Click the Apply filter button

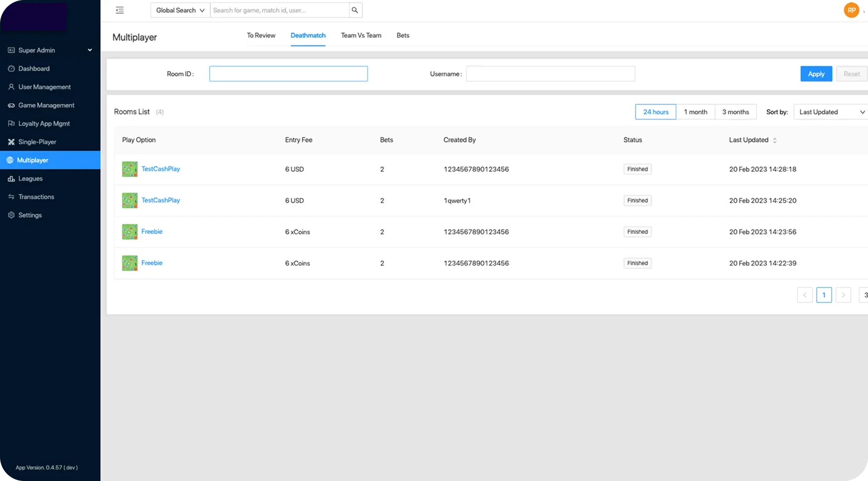click(816, 74)
